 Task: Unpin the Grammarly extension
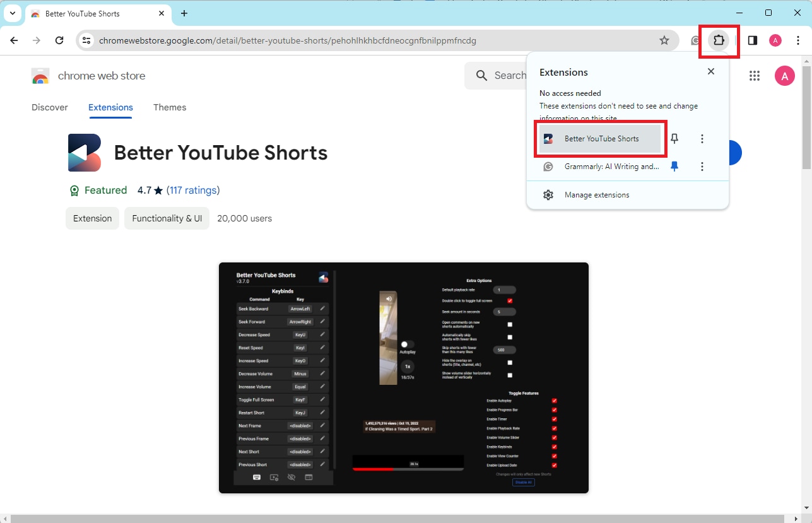[x=674, y=167]
